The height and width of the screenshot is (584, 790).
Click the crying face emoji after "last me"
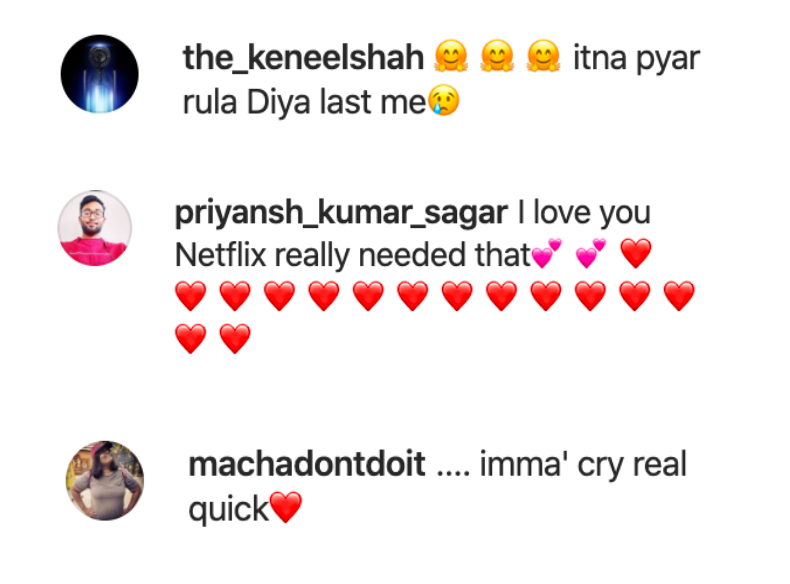444,101
